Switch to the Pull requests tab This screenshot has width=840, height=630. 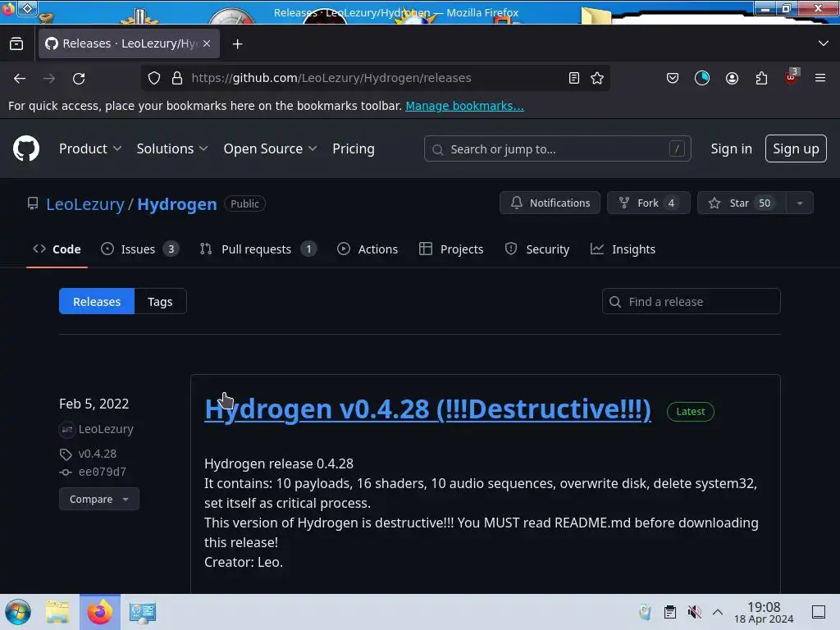[258, 249]
